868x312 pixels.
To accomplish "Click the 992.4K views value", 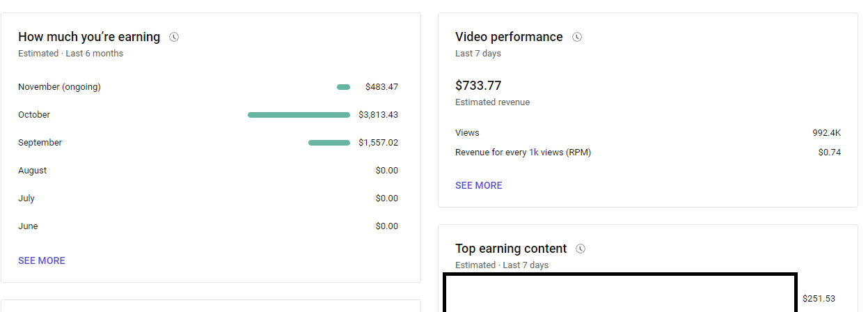I will coord(826,133).
